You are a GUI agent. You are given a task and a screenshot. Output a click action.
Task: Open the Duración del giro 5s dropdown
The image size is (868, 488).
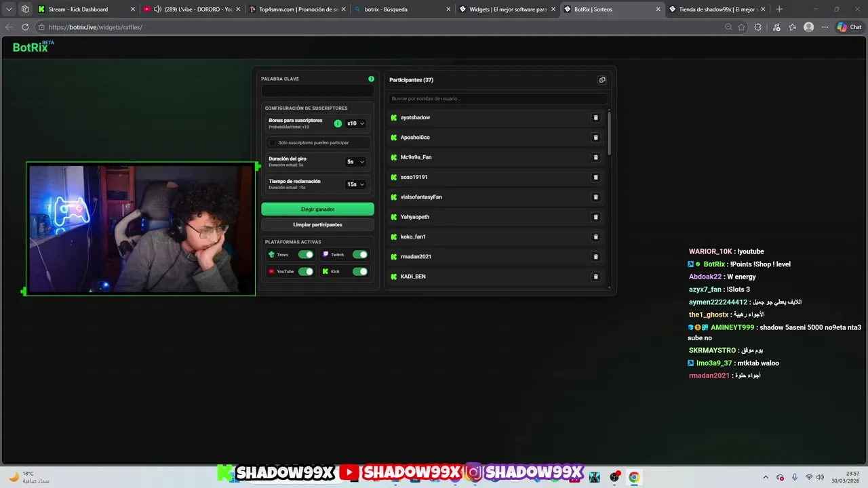pyautogui.click(x=355, y=162)
